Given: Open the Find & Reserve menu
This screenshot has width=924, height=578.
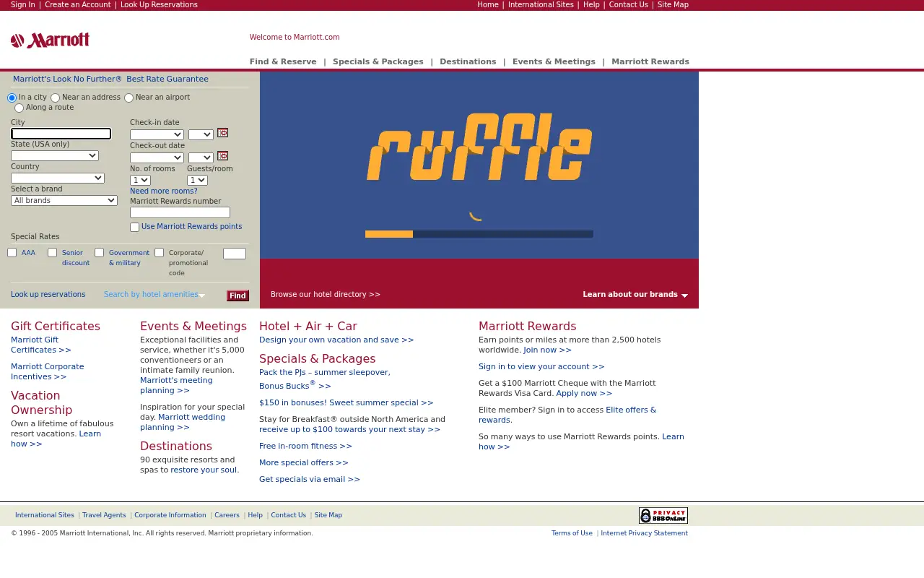Looking at the screenshot, I should tap(283, 61).
